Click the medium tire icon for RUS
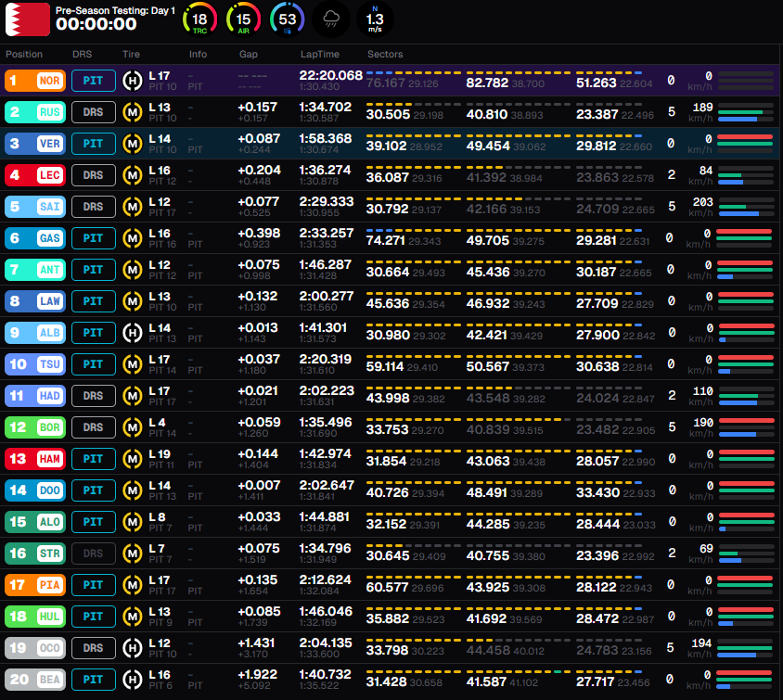 coord(133,112)
